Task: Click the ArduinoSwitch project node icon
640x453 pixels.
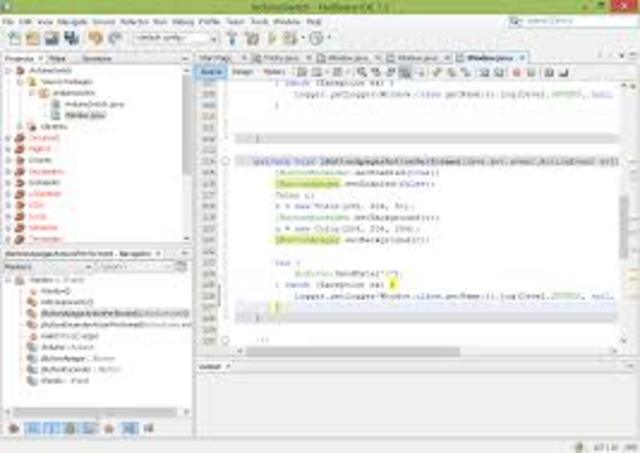Action: pyautogui.click(x=21, y=71)
